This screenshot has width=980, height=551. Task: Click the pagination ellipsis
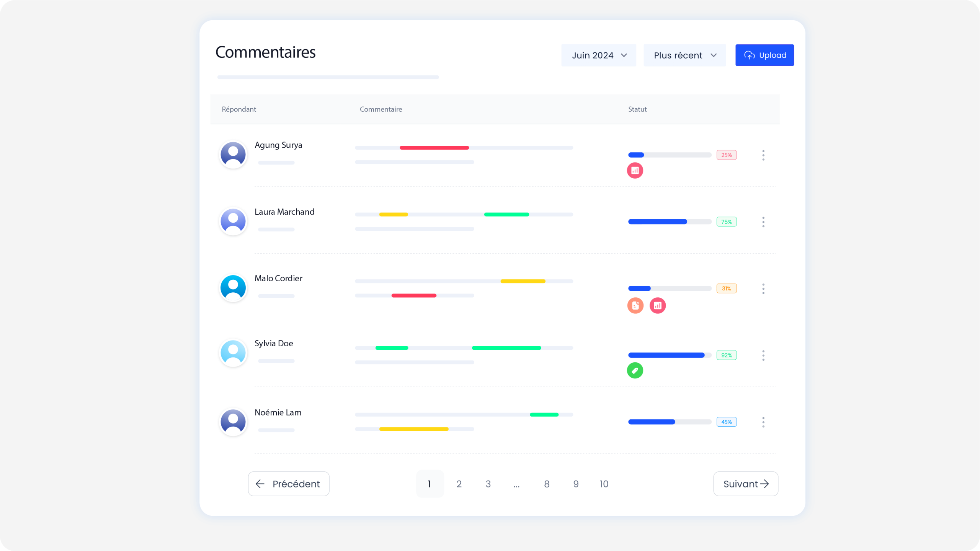point(516,484)
